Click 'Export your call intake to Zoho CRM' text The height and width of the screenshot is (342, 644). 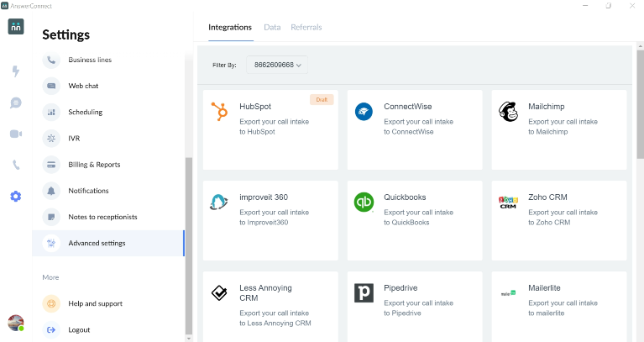[563, 218]
